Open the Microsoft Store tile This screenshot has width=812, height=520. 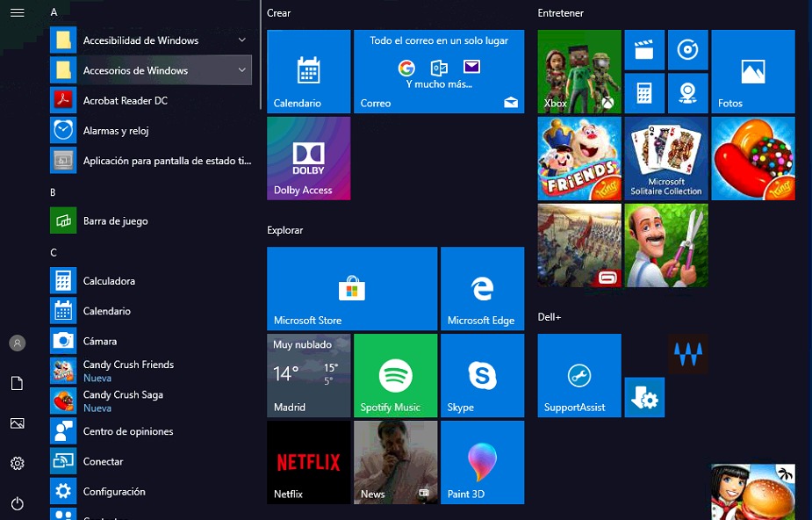(352, 288)
